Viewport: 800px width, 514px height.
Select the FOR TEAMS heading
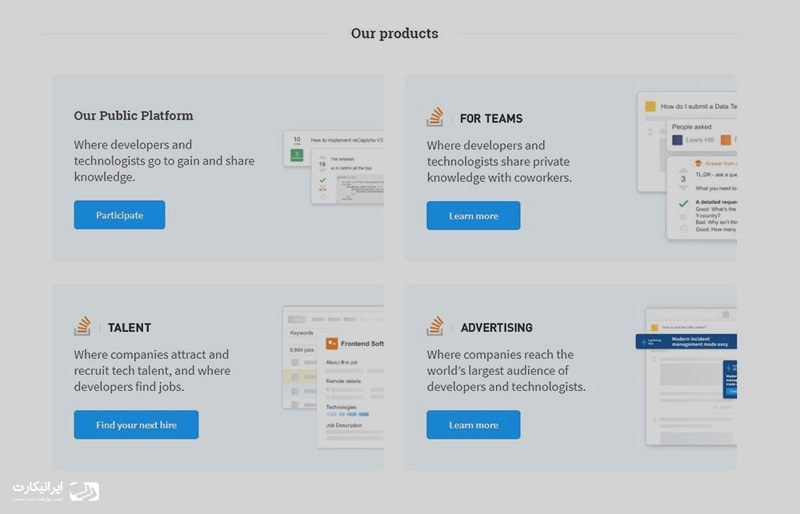point(491,118)
